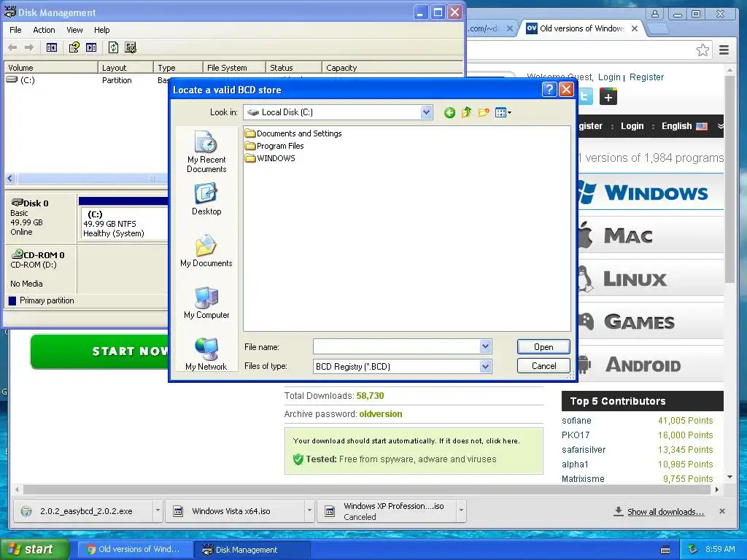Click the START NOW green button
Screen dimensions: 747x560
point(100,351)
